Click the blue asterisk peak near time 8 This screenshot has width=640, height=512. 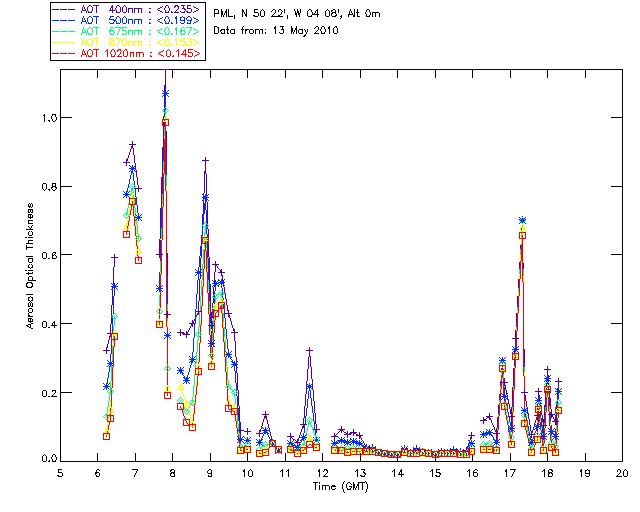[165, 93]
